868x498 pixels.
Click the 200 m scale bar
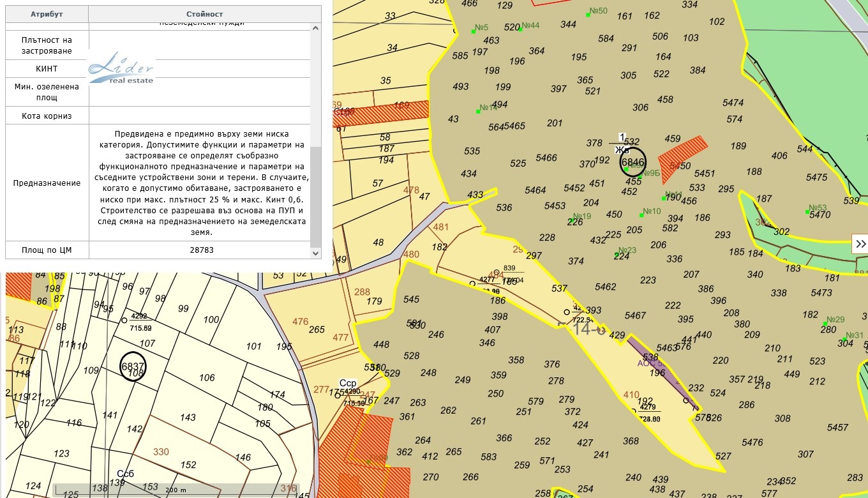[172, 490]
